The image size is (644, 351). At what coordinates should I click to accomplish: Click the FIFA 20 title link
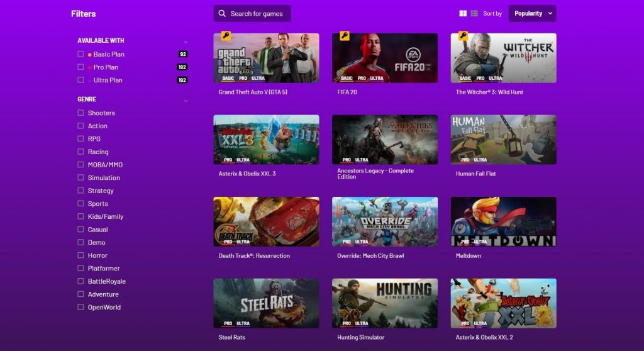(x=347, y=92)
